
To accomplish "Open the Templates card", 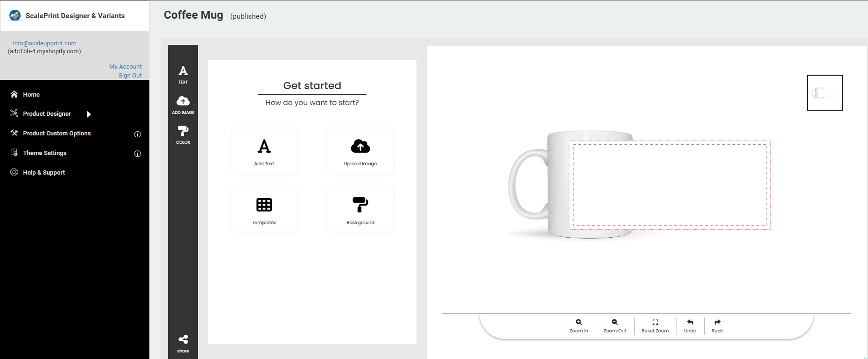I will pos(264,210).
